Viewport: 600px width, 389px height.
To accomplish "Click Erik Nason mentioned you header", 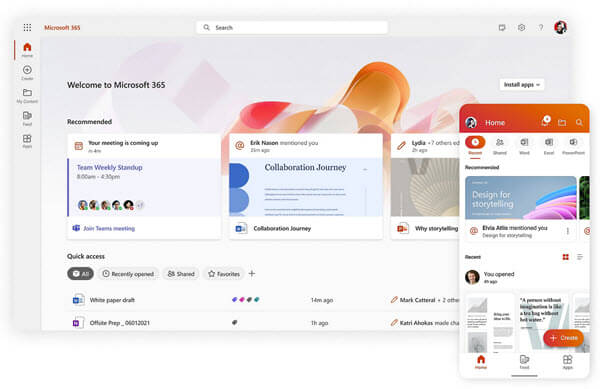I will (284, 143).
